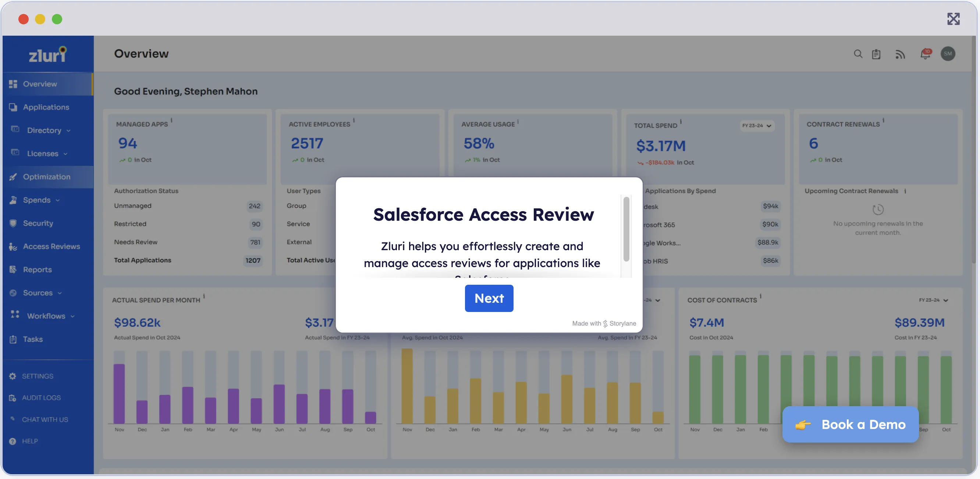Click the macOS green zoom window button

click(57, 19)
